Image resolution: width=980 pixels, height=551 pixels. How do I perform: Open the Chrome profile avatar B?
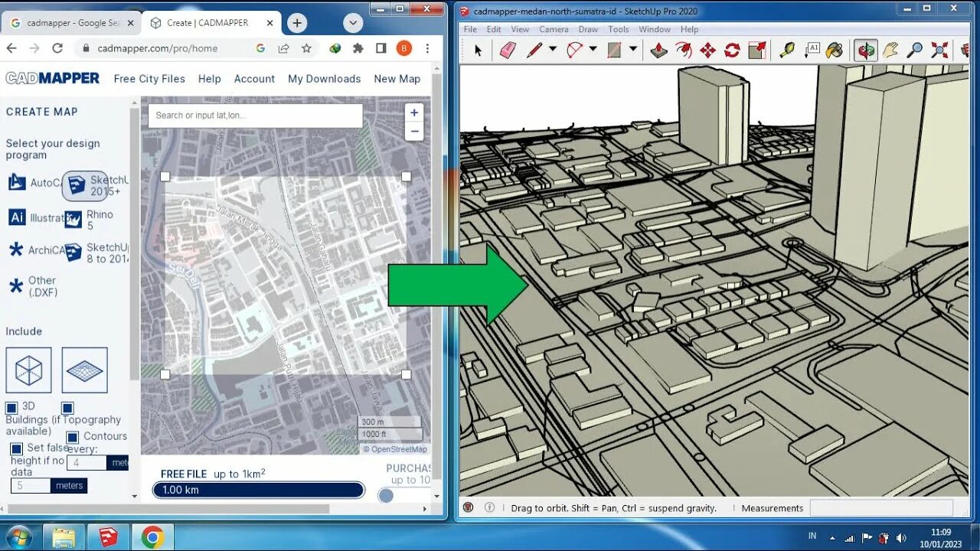click(404, 48)
